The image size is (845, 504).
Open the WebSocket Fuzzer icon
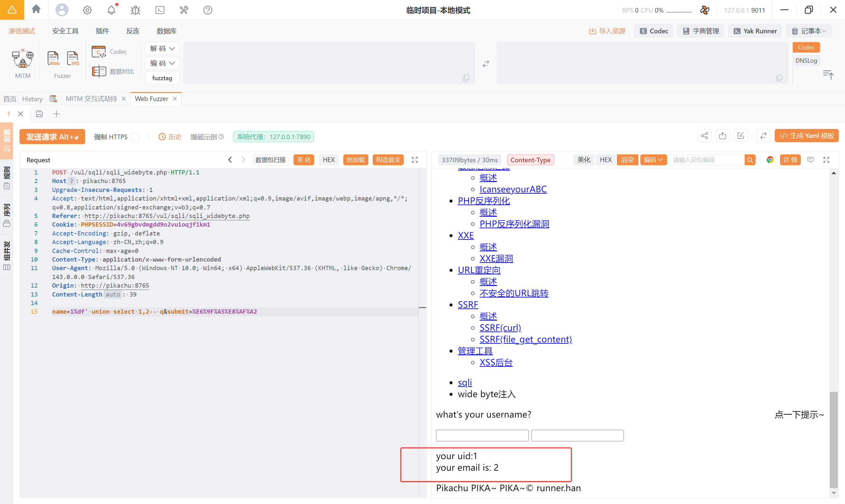pos(73,58)
